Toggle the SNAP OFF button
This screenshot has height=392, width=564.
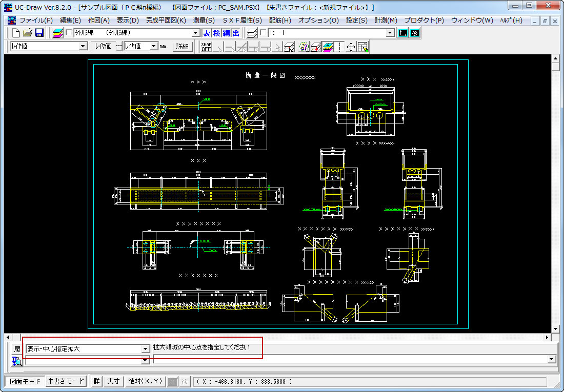206,47
